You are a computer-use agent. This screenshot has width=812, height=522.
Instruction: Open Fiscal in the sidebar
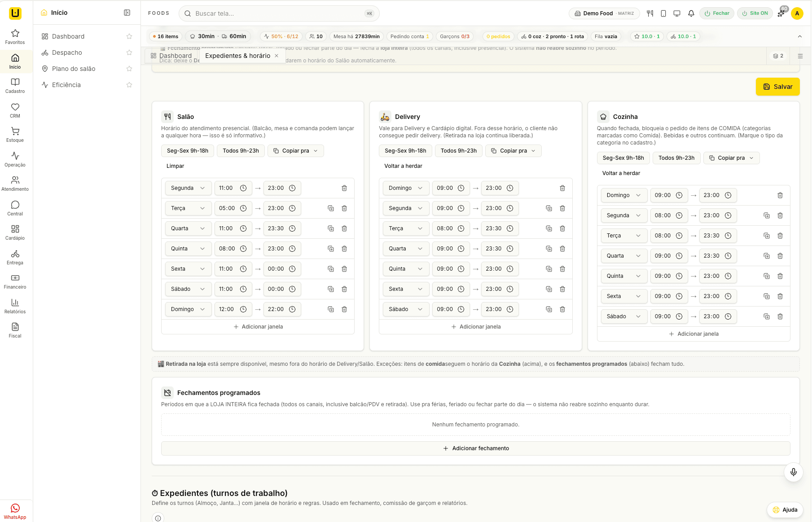(15, 330)
